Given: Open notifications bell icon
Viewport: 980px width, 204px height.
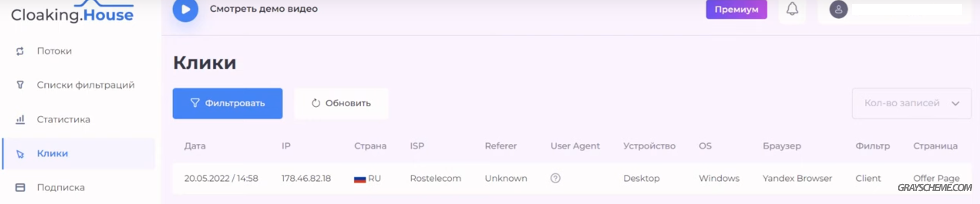Looking at the screenshot, I should 792,9.
